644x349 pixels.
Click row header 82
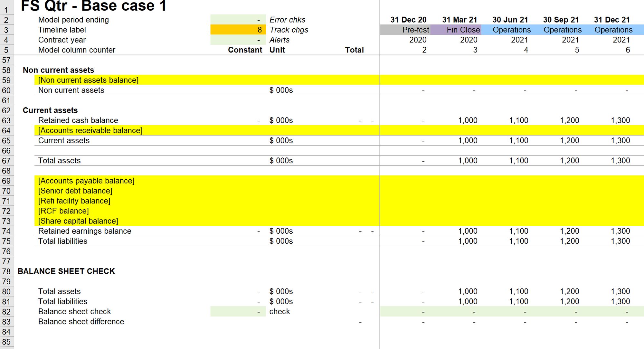(6, 312)
